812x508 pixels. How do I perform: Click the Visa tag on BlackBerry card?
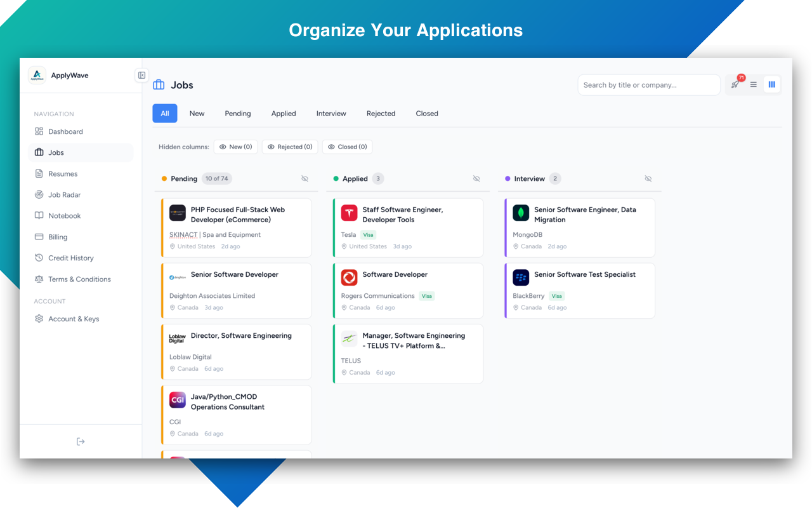click(x=556, y=296)
